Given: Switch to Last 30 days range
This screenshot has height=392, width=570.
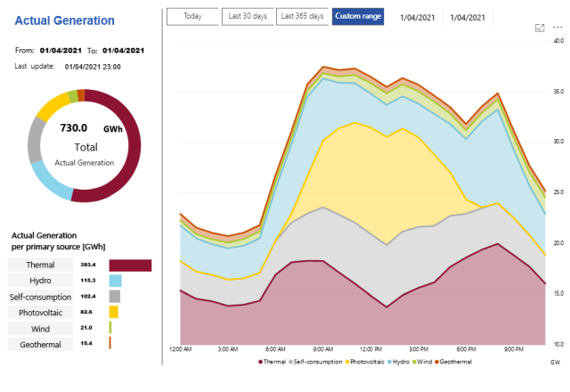Looking at the screenshot, I should (x=248, y=16).
